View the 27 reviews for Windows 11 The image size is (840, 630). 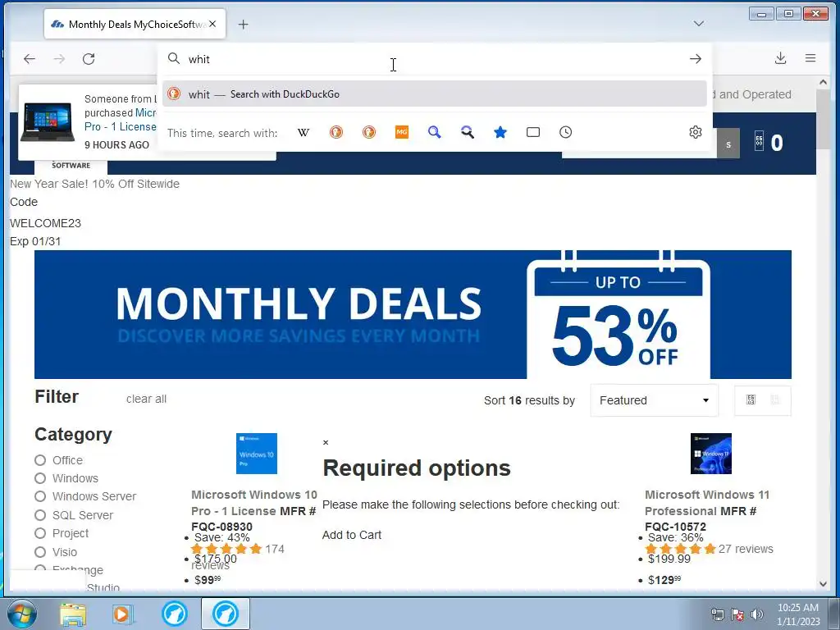coord(746,549)
